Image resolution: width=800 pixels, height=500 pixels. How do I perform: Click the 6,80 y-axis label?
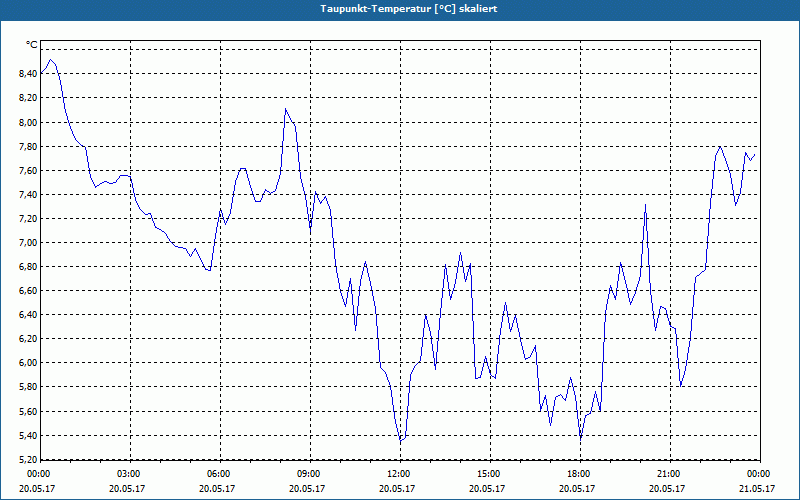28,267
